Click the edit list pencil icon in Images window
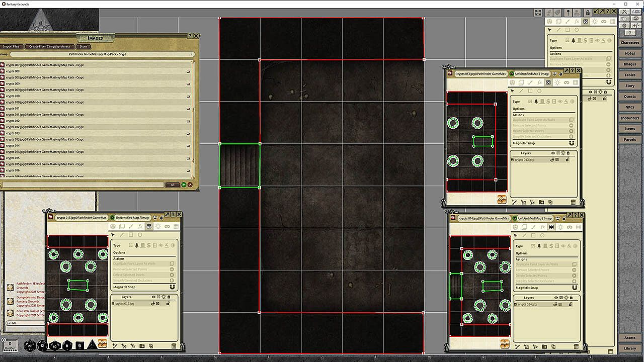 tap(190, 185)
